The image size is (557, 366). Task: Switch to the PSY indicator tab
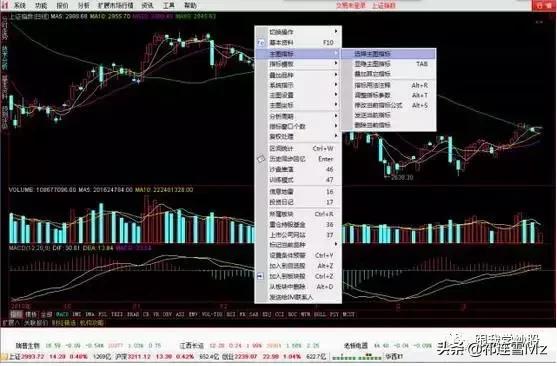334,314
